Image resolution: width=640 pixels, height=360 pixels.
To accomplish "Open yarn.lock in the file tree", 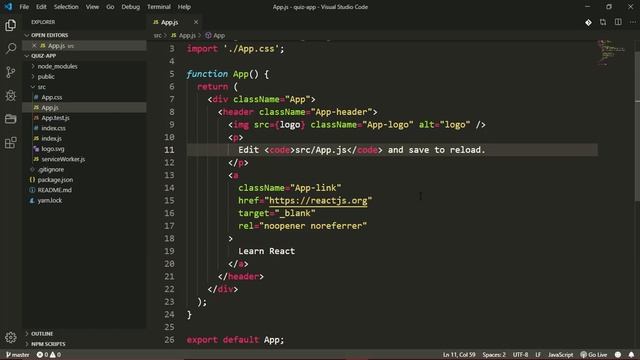I will (50, 200).
